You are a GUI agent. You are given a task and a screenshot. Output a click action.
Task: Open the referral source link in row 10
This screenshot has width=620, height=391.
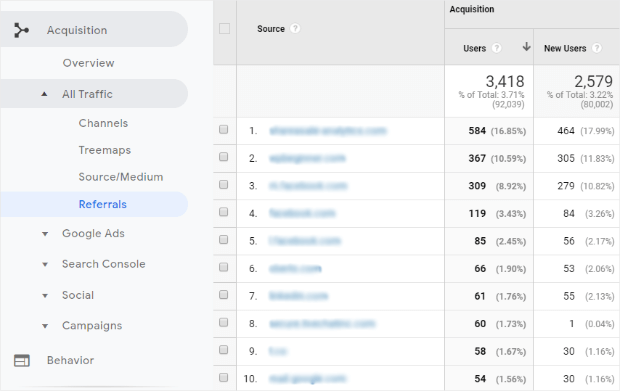(x=308, y=379)
